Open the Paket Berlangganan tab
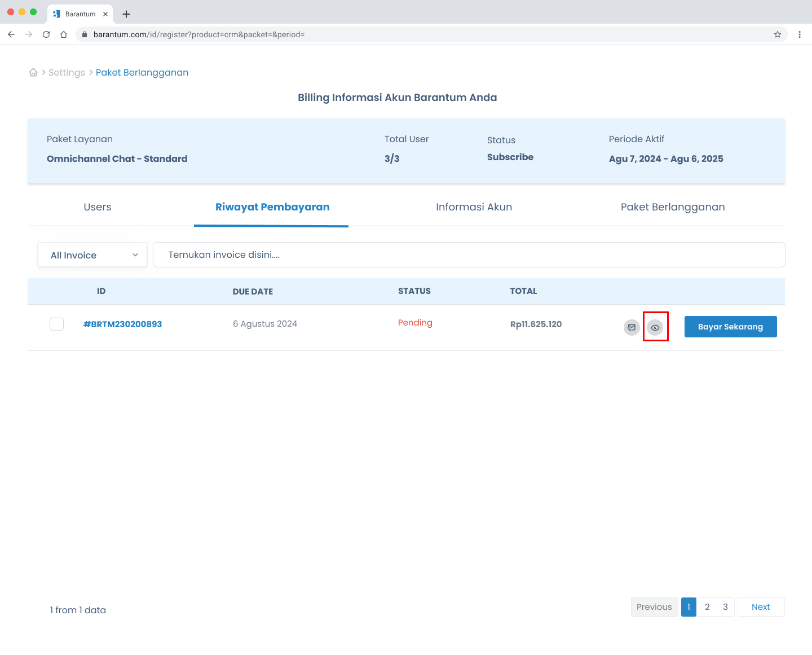Image resolution: width=812 pixels, height=655 pixels. click(x=673, y=207)
